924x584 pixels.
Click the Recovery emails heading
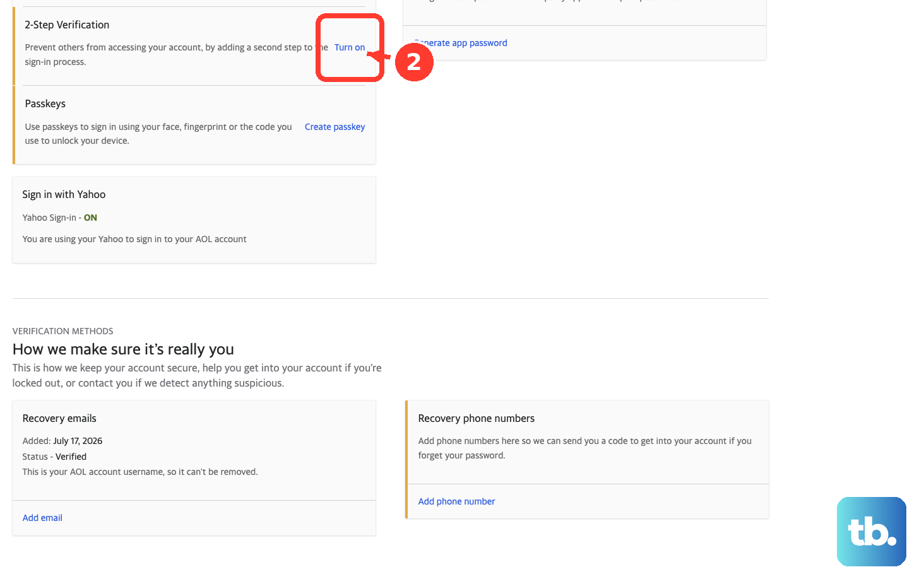point(59,418)
